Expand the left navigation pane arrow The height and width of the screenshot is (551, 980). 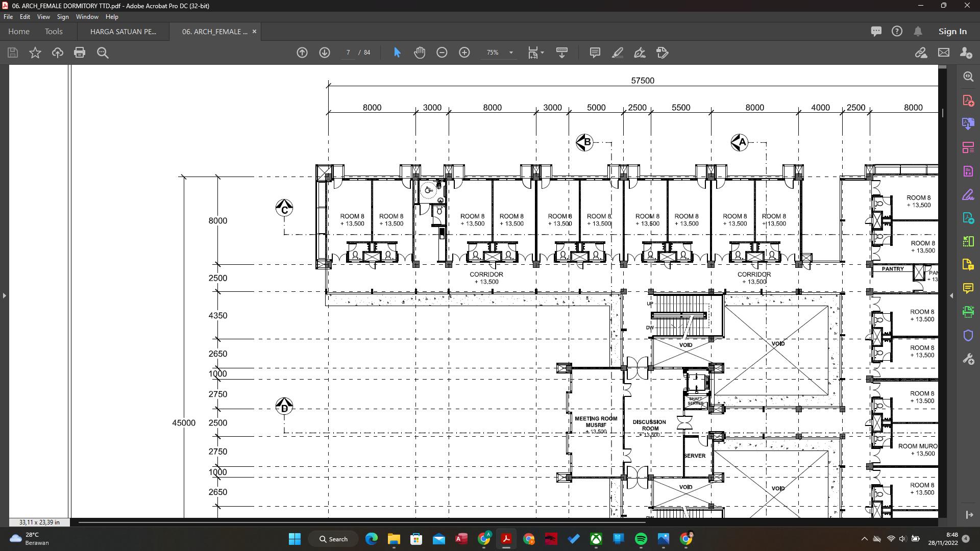[x=5, y=295]
